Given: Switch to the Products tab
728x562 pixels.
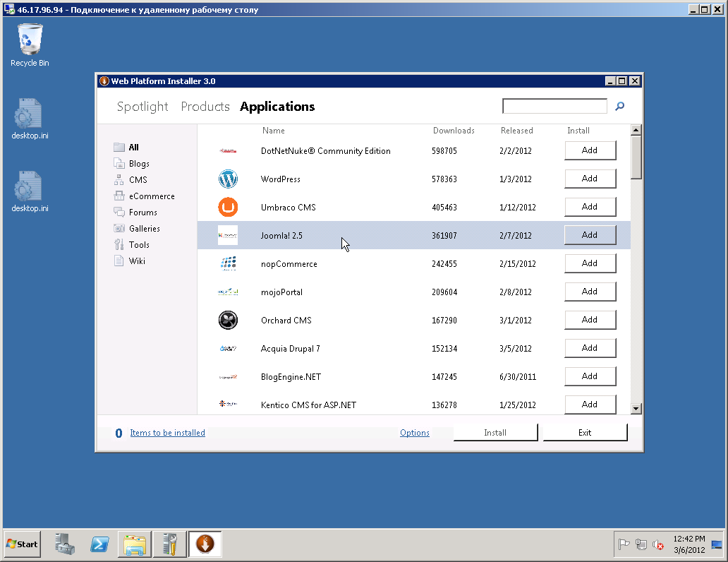Looking at the screenshot, I should coord(205,107).
